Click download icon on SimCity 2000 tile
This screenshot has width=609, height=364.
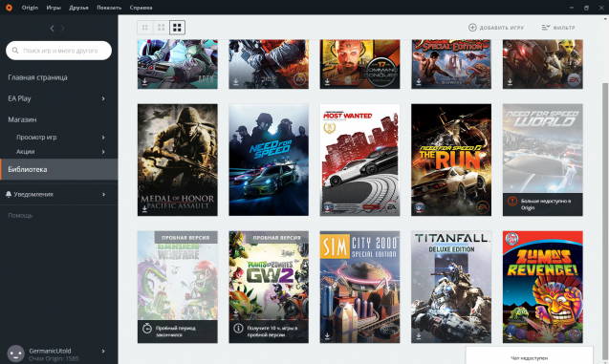[327, 335]
